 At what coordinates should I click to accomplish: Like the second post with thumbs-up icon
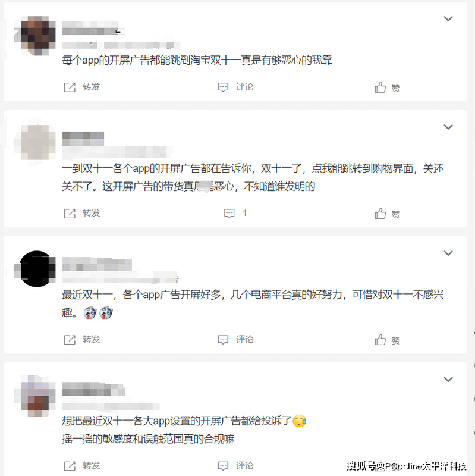(x=380, y=214)
